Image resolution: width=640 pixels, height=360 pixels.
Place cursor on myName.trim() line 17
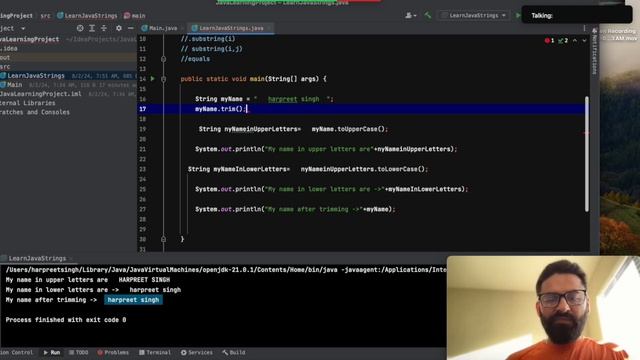pos(221,109)
